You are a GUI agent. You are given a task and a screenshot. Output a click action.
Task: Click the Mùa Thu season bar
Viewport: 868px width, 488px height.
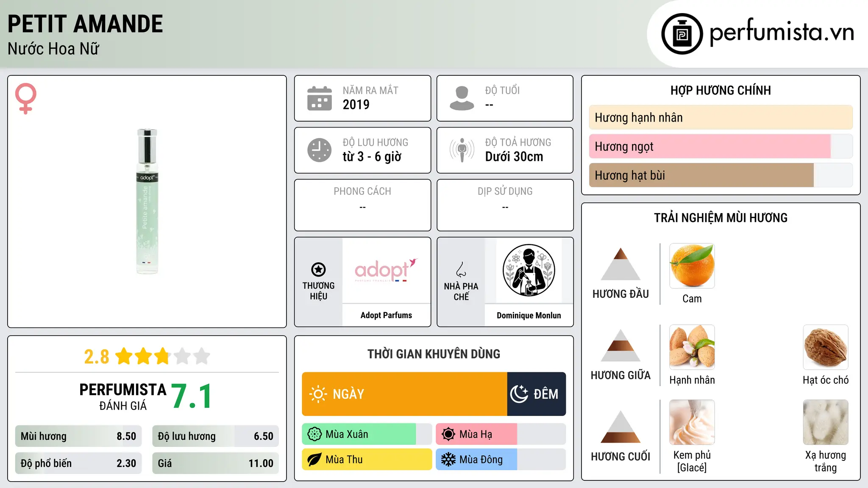coord(367,460)
